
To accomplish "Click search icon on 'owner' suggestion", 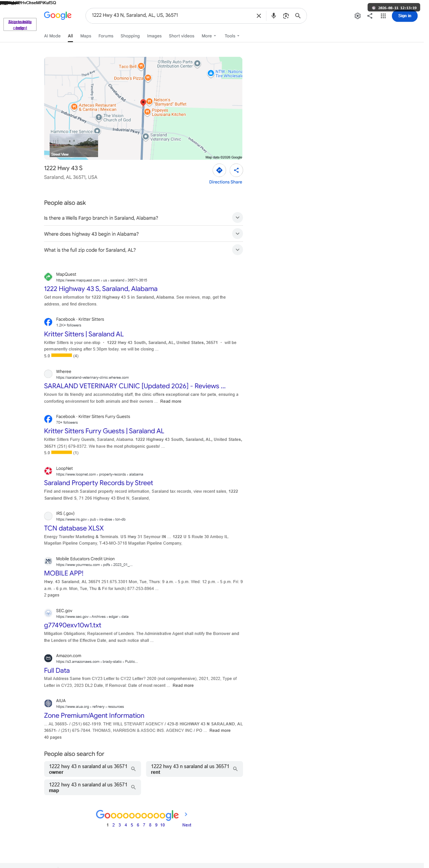I will click(133, 769).
